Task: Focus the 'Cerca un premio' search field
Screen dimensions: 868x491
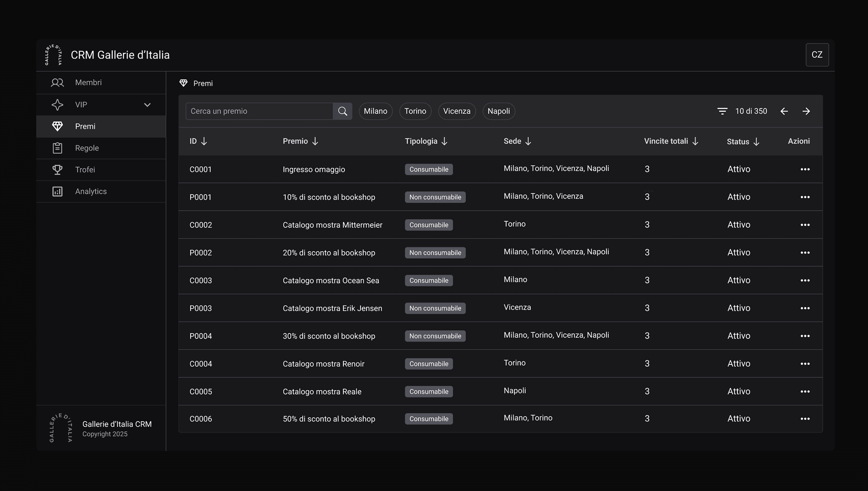Action: (x=259, y=111)
